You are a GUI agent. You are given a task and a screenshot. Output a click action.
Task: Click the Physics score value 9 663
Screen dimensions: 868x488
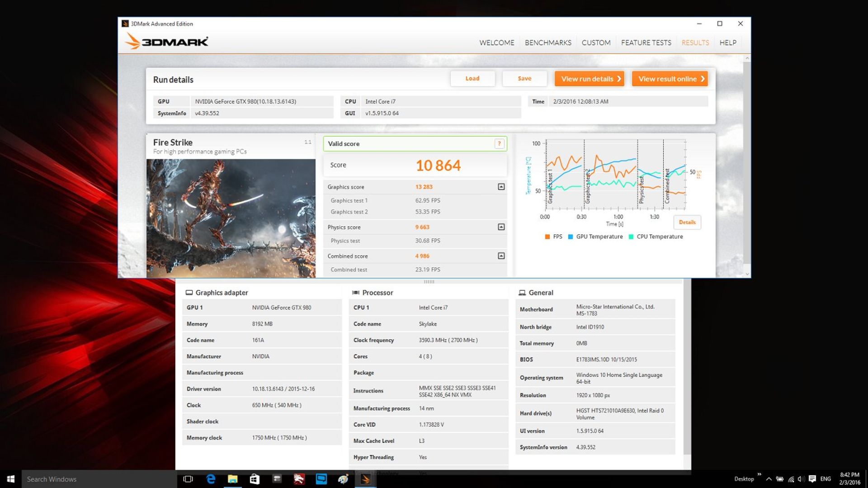coord(422,227)
